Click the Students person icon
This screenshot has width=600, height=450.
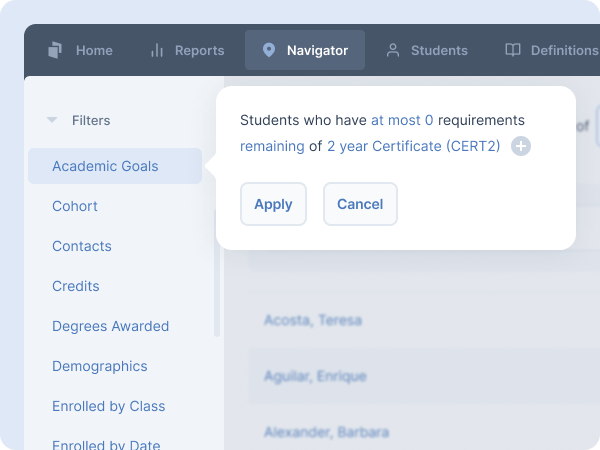(393, 50)
